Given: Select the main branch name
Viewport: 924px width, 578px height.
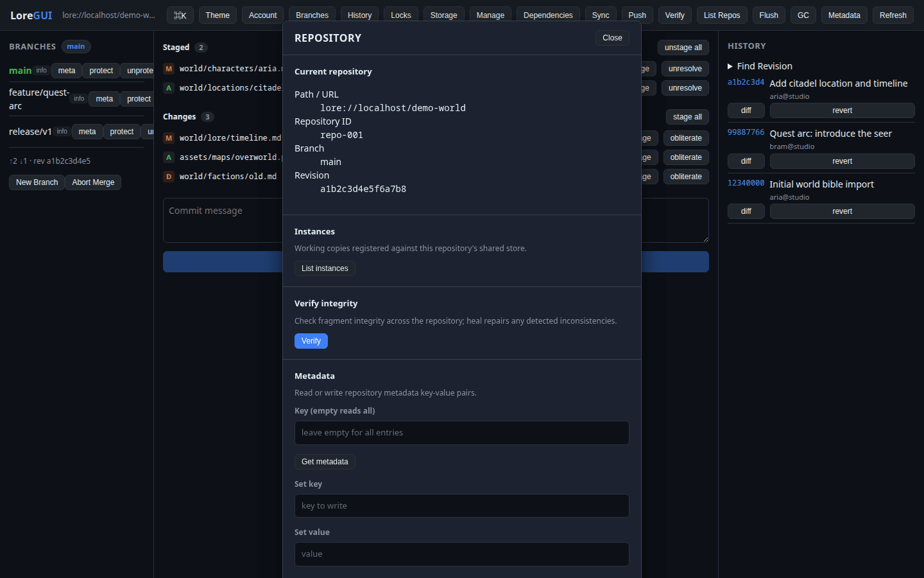Looking at the screenshot, I should pyautogui.click(x=21, y=71).
